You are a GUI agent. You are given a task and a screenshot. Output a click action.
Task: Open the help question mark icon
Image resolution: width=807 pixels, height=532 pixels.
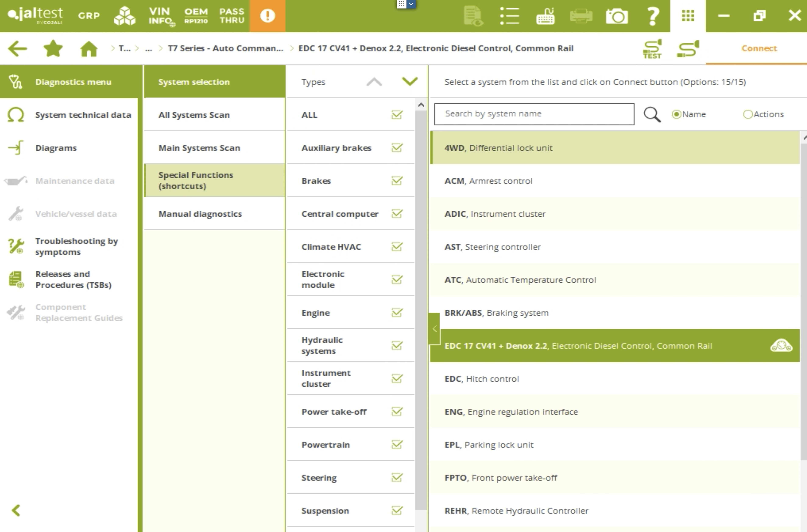[653, 16]
